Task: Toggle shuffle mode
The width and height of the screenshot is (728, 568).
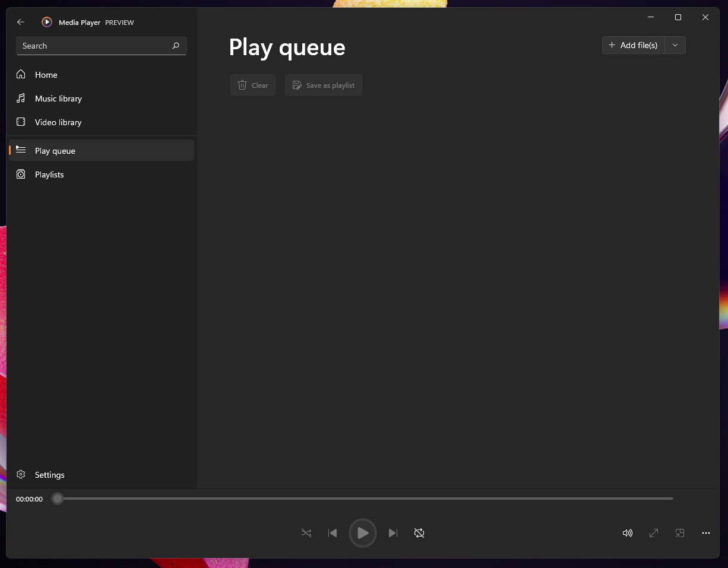Action: tap(306, 533)
